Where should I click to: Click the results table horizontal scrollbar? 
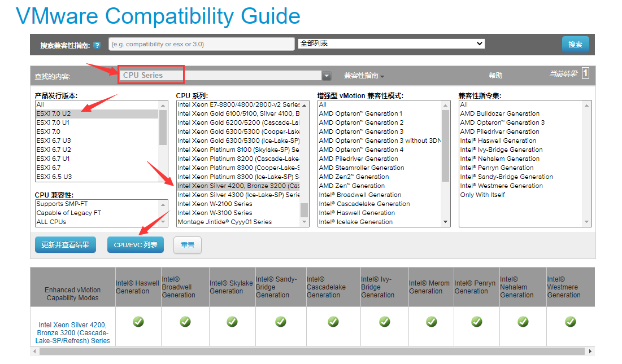312,352
